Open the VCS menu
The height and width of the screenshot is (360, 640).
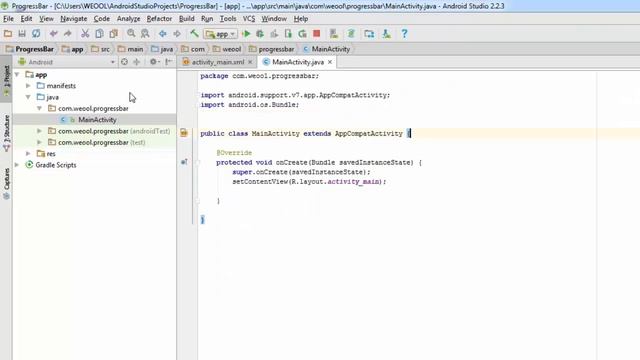(249, 19)
